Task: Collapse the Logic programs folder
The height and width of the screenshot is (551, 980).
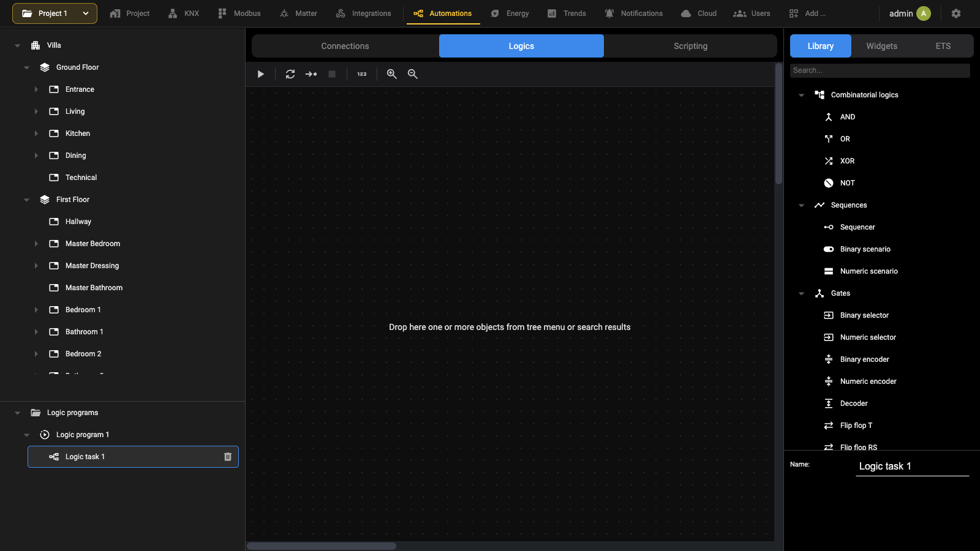Action: [17, 413]
